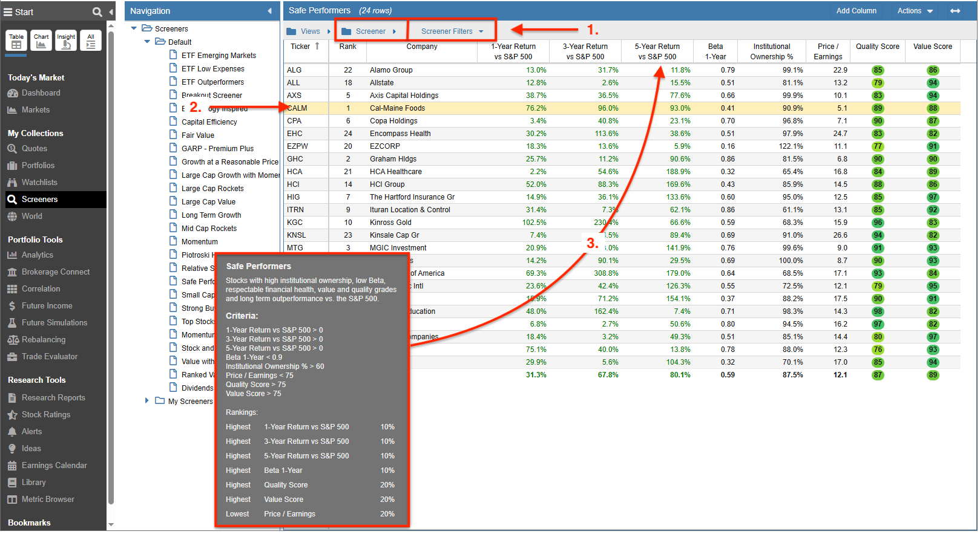
Task: Open the Start hamburger menu icon
Action: click(8, 12)
